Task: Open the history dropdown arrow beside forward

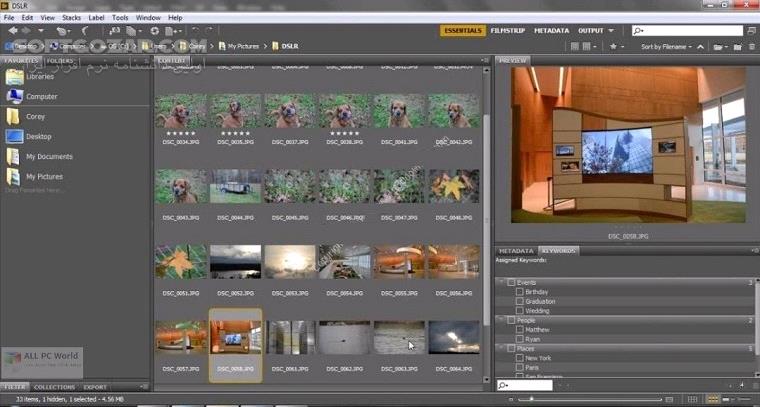Action: [x=41, y=31]
